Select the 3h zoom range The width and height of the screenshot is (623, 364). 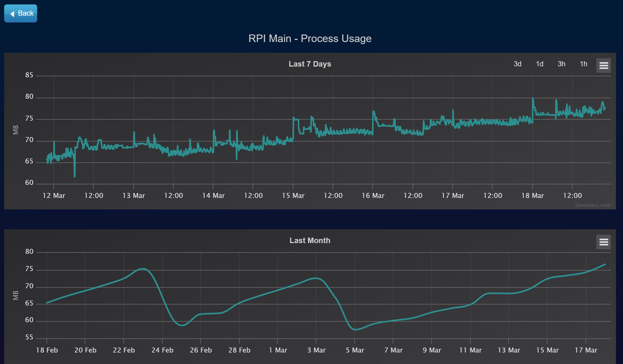pyautogui.click(x=562, y=64)
